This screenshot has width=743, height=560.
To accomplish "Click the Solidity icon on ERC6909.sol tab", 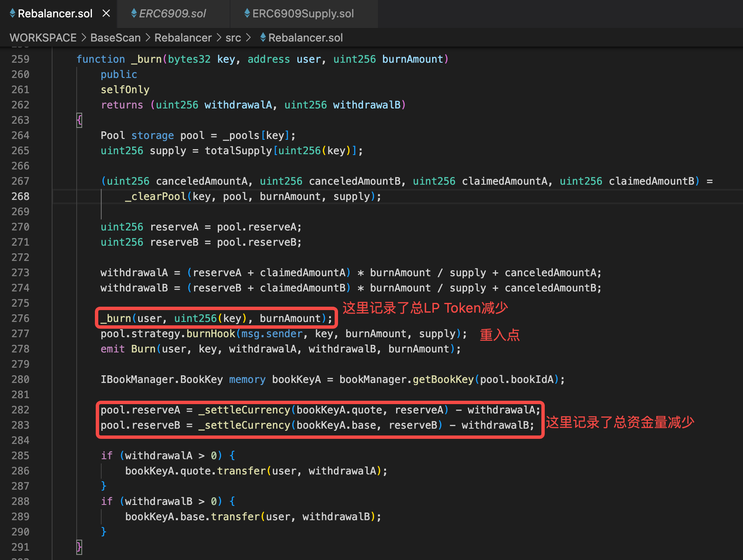I will pyautogui.click(x=134, y=14).
